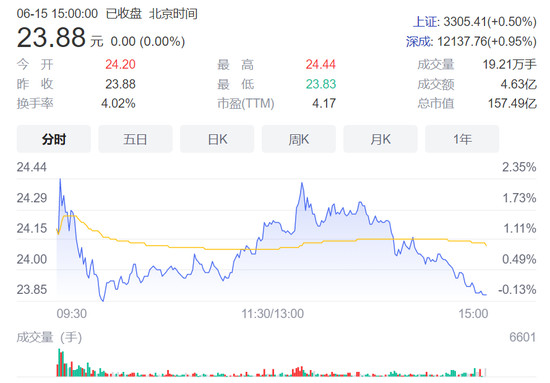550x383 pixels.
Task: Click the 最低 value 23.83
Action: pos(321,84)
